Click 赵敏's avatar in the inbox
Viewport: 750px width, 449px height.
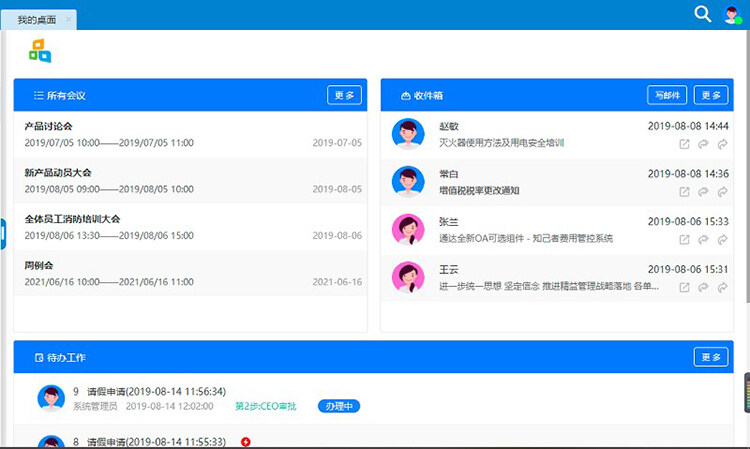[x=407, y=134]
